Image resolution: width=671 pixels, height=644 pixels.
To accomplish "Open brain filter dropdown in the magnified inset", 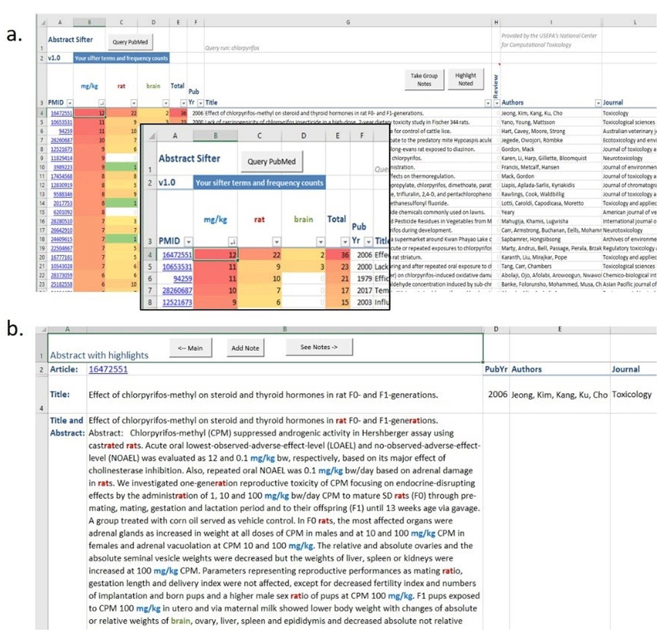I will pos(321,241).
